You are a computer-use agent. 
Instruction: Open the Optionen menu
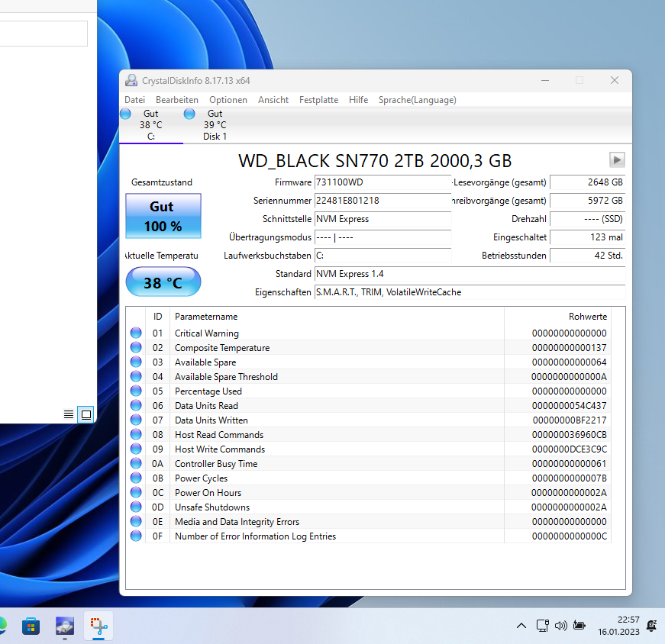[x=228, y=100]
